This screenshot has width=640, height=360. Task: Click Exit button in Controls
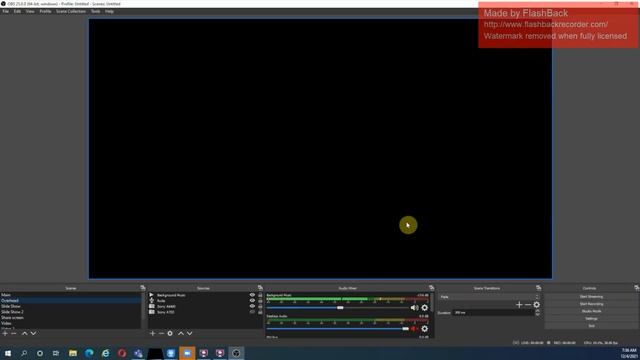[591, 326]
